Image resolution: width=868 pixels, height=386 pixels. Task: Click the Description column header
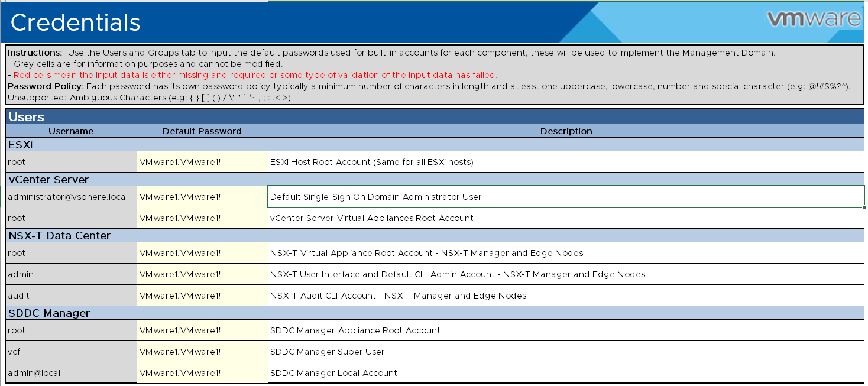[566, 131]
